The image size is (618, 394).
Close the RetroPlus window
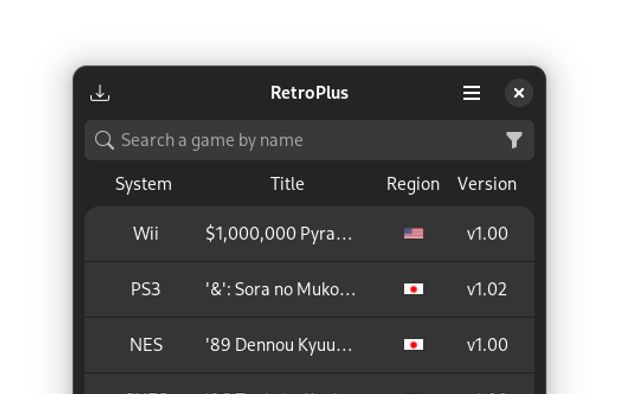point(519,93)
